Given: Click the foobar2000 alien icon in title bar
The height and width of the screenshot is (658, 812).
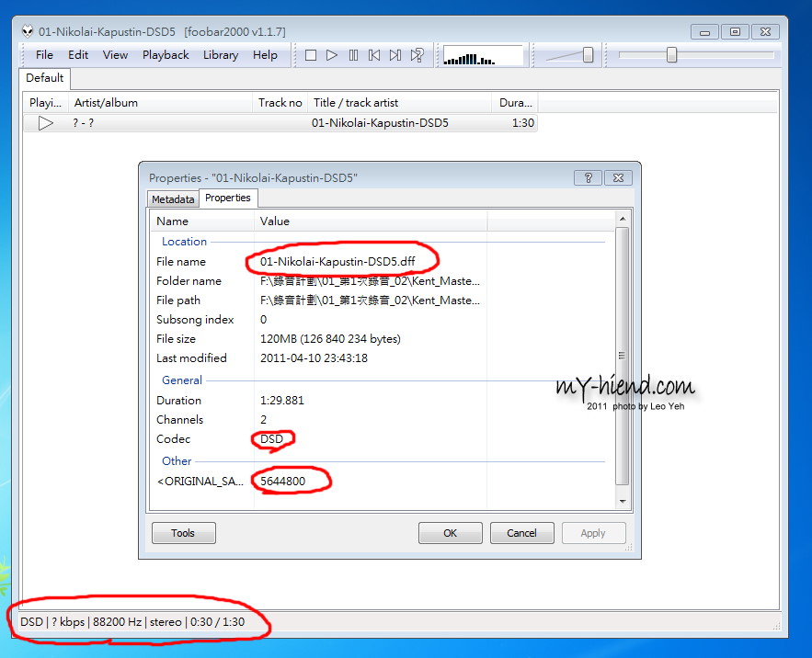Looking at the screenshot, I should pos(28,31).
